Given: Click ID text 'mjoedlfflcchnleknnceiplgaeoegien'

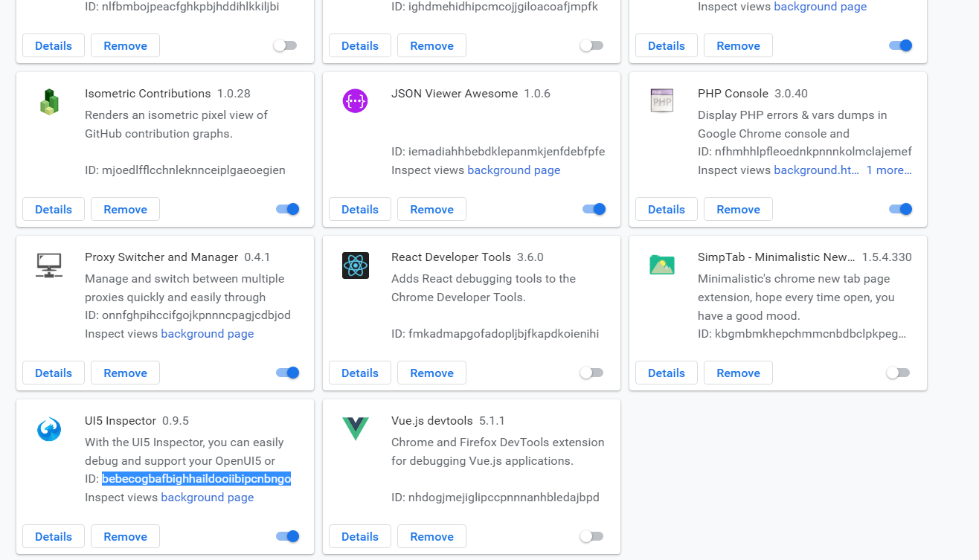Looking at the screenshot, I should tap(193, 170).
